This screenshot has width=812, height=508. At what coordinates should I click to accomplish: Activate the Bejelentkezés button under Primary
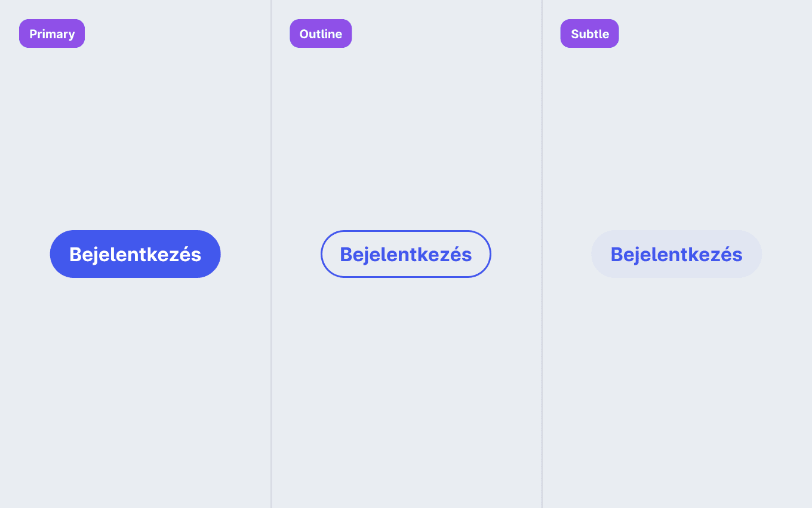pyautogui.click(x=136, y=254)
